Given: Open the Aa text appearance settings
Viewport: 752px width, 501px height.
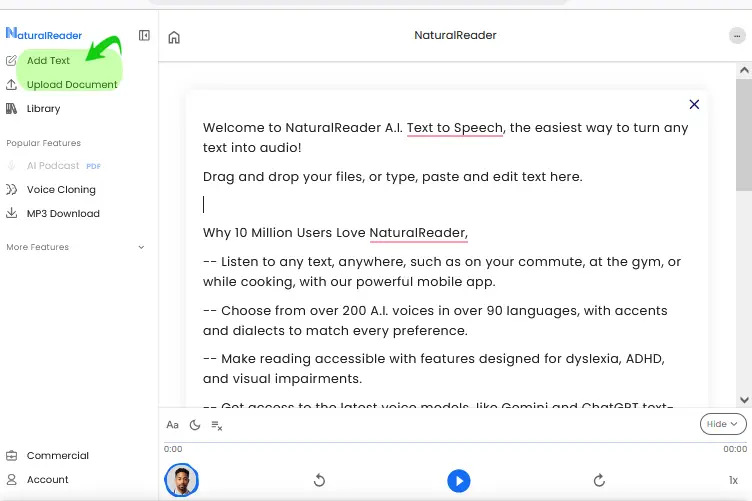Looking at the screenshot, I should [172, 425].
